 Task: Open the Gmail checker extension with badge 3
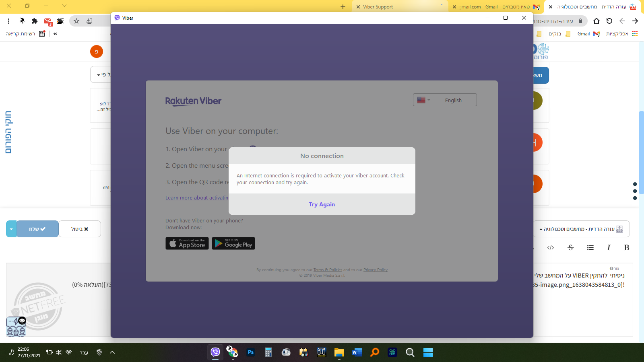48,22
